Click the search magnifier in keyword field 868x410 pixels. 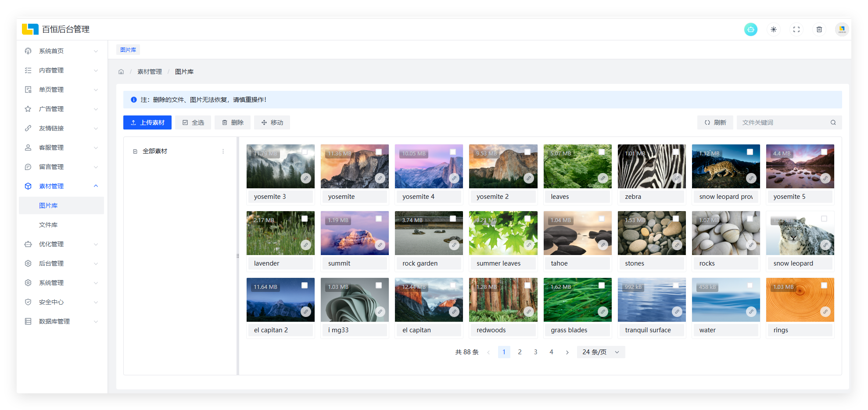click(833, 122)
